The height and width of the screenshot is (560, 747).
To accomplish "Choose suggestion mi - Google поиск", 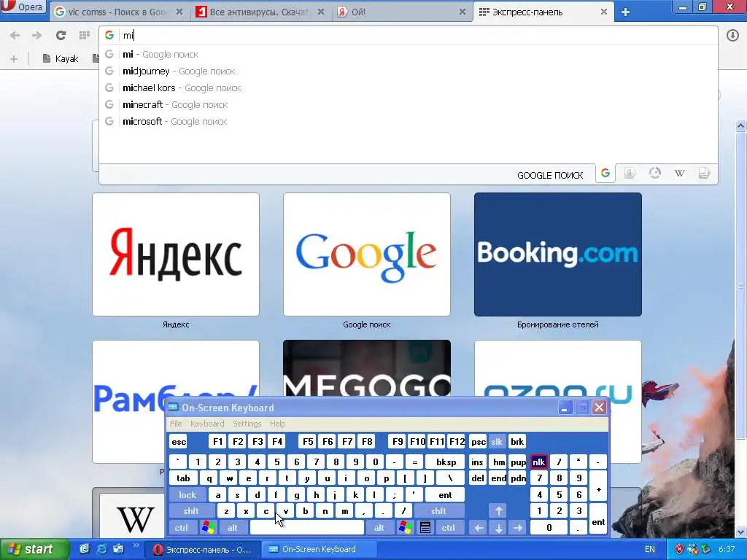I will point(409,54).
